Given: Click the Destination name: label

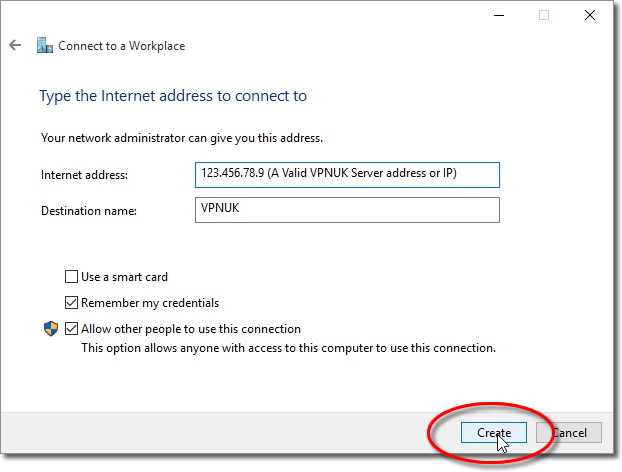Looking at the screenshot, I should (x=89, y=211).
